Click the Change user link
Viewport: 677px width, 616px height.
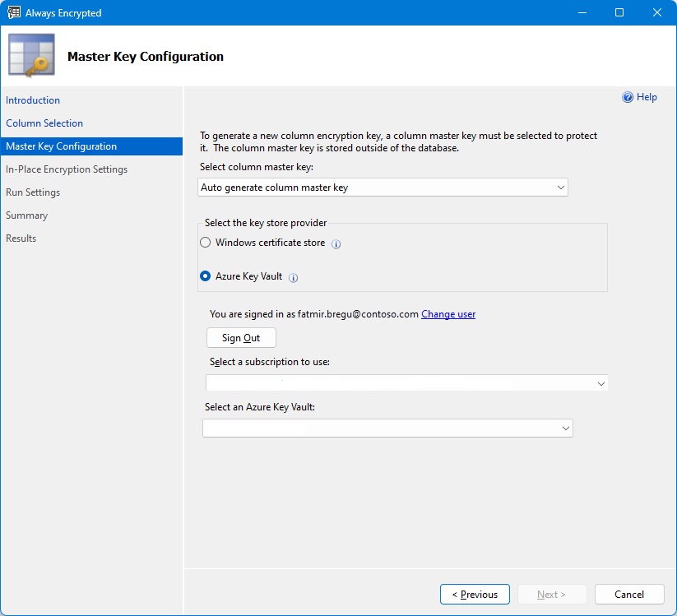[447, 313]
